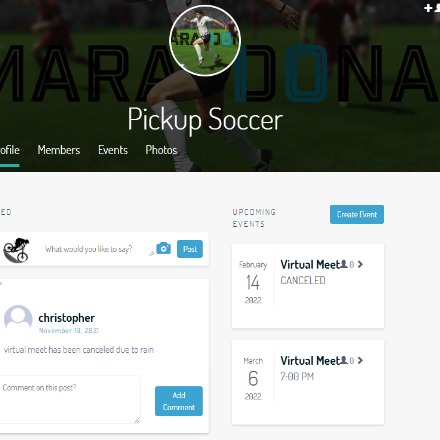Open the November 2021 post date link
440x440 pixels.
click(x=69, y=331)
